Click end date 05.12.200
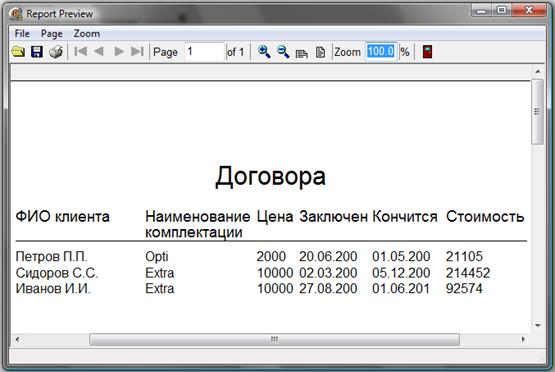555x372 pixels. [x=401, y=273]
